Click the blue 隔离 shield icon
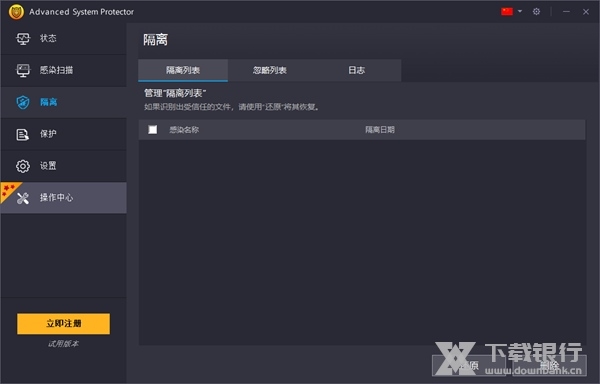600x384 pixels. [x=23, y=102]
